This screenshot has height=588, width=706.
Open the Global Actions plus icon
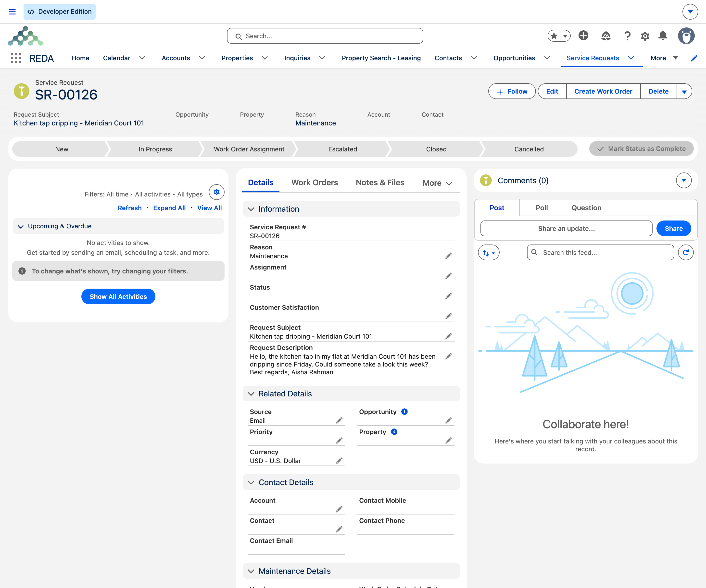pyautogui.click(x=583, y=35)
